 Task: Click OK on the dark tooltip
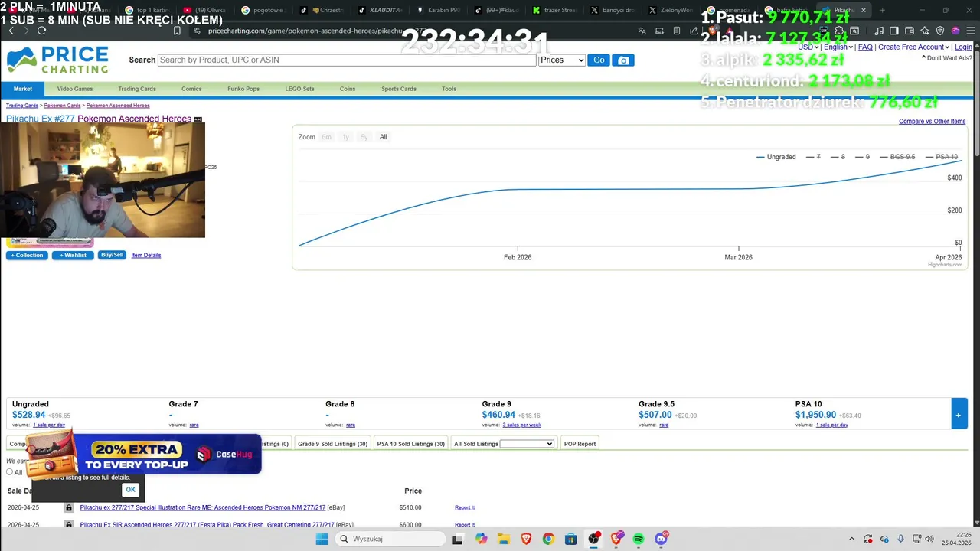[130, 490]
